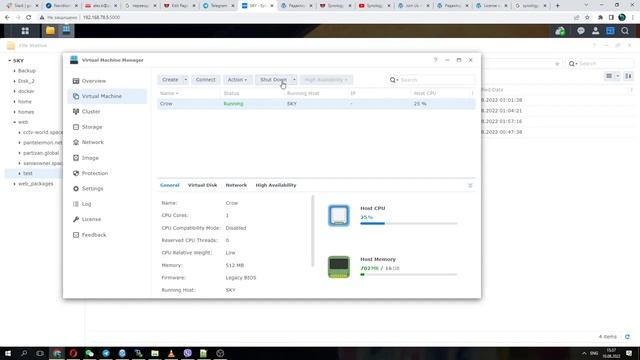Screen dimensions: 640x360
Task: Select the Crow virtual machine row
Action: pyautogui.click(x=316, y=104)
